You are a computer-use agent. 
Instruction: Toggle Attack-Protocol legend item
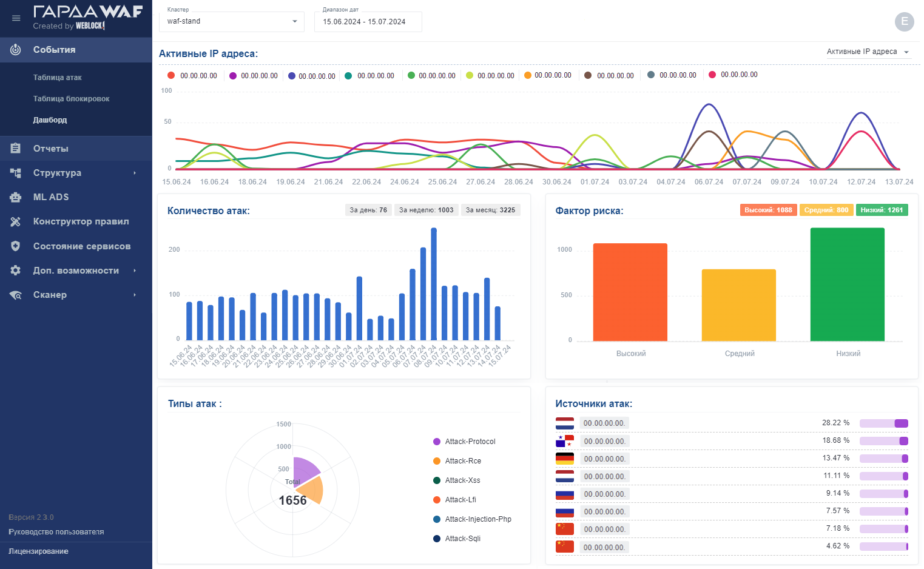tap(464, 442)
